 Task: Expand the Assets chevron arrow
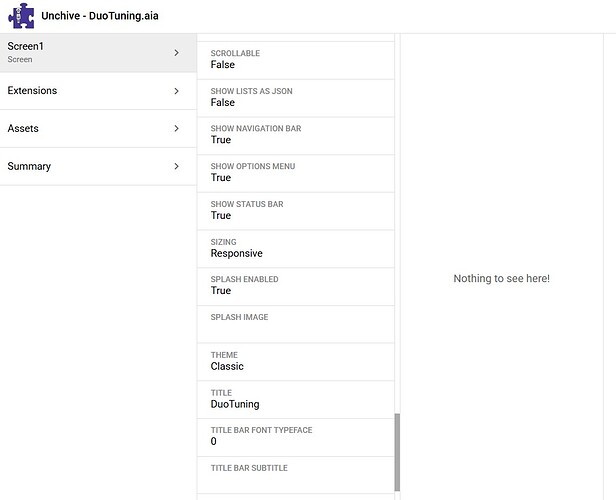point(177,129)
